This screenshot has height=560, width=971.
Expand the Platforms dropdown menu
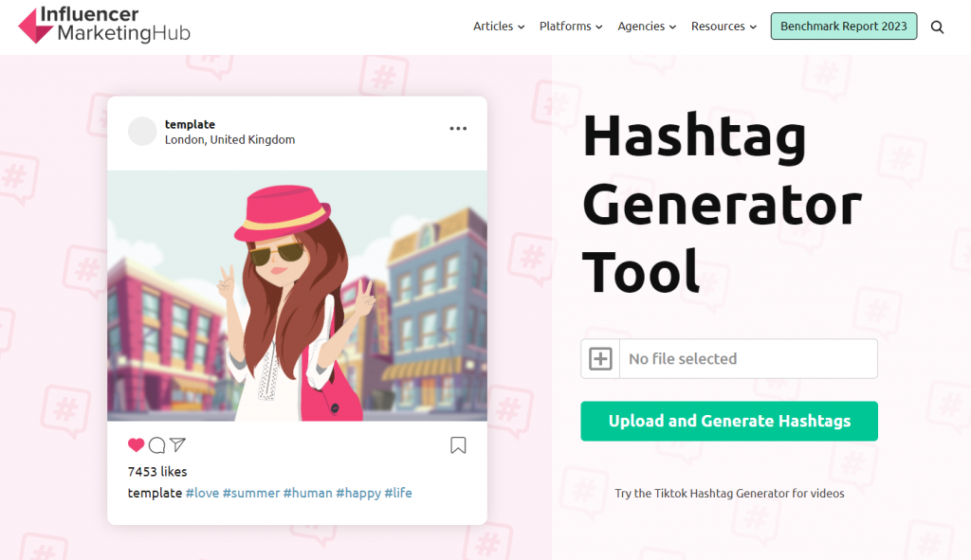(571, 27)
